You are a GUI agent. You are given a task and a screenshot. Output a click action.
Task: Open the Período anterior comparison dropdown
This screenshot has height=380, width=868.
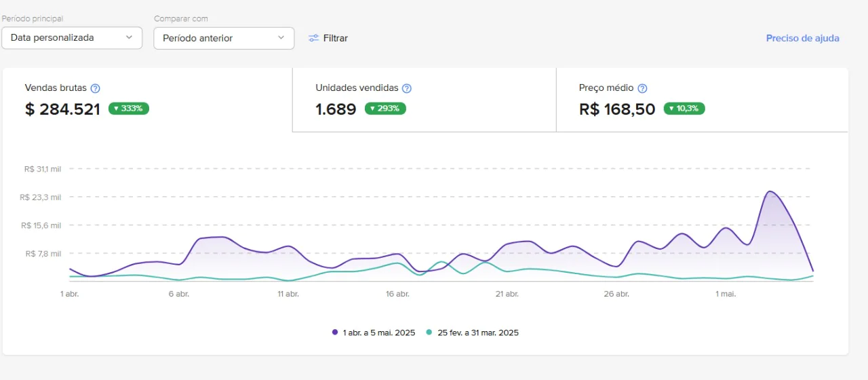pyautogui.click(x=224, y=38)
